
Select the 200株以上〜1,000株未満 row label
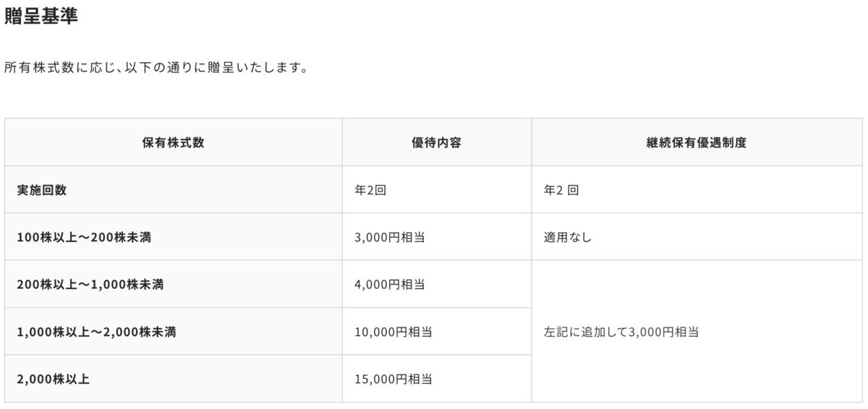(x=90, y=284)
